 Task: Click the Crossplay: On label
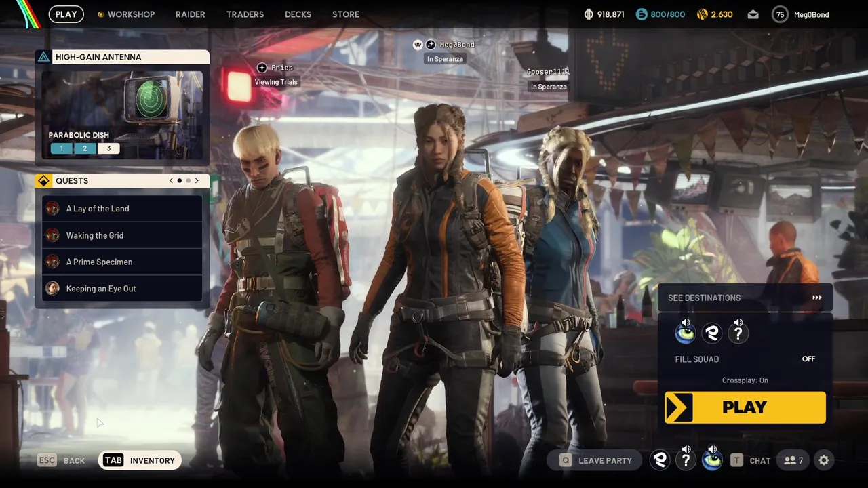coord(745,380)
